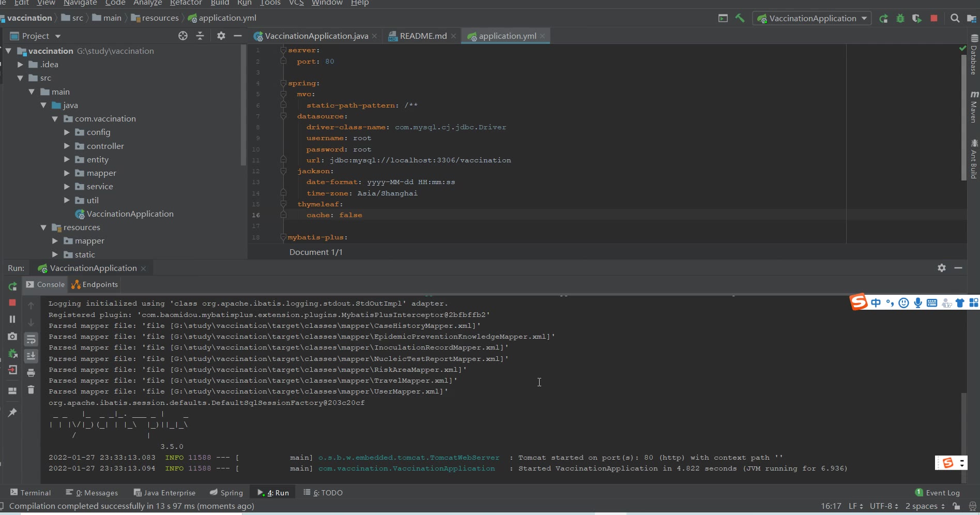980x515 pixels.
Task: Open Sogou soft keyboard icon
Action: [931, 303]
